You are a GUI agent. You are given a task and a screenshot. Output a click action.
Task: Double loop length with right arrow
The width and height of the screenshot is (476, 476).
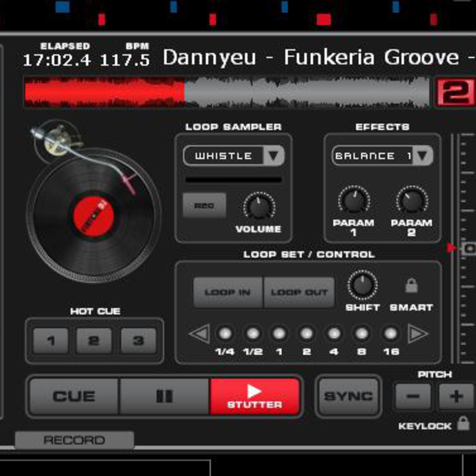418,334
